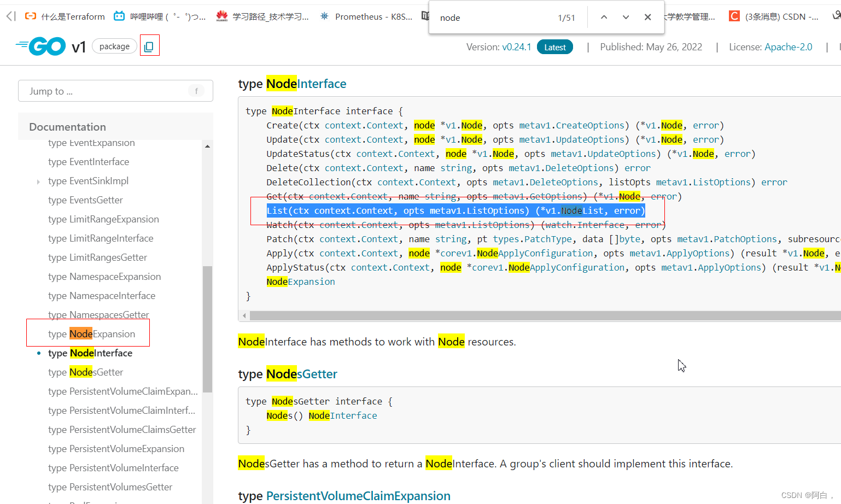This screenshot has width=841, height=504.
Task: Select type NodeExpansion in sidebar
Action: point(91,334)
